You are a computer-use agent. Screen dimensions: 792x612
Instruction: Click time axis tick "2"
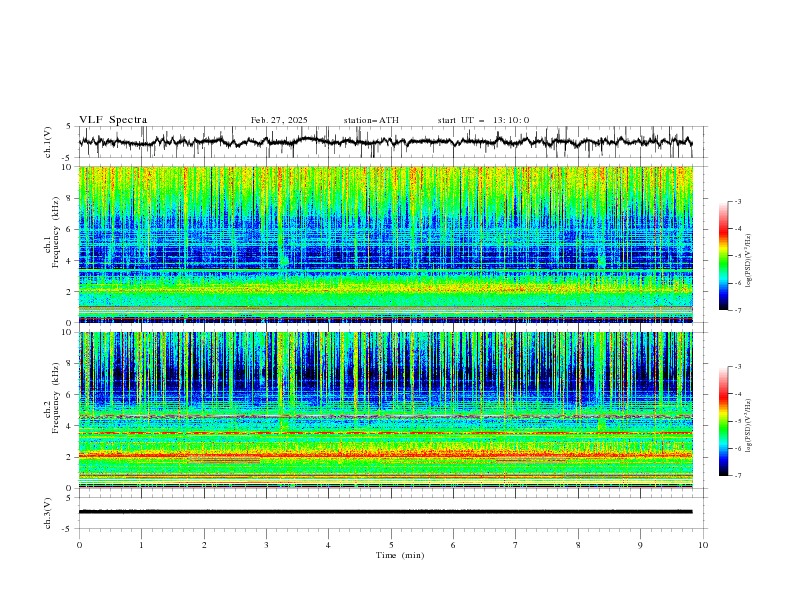(204, 545)
